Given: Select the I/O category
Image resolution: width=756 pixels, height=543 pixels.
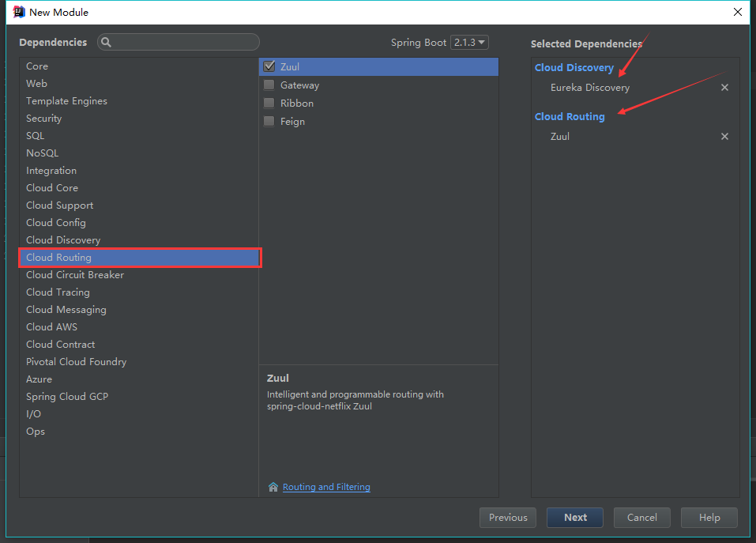Looking at the screenshot, I should click(139, 413).
